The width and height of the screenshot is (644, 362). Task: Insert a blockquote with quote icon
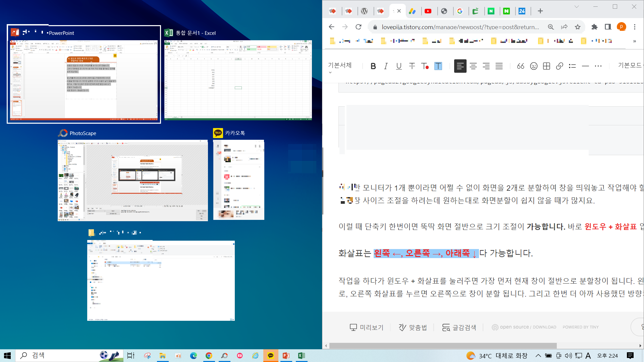click(521, 66)
